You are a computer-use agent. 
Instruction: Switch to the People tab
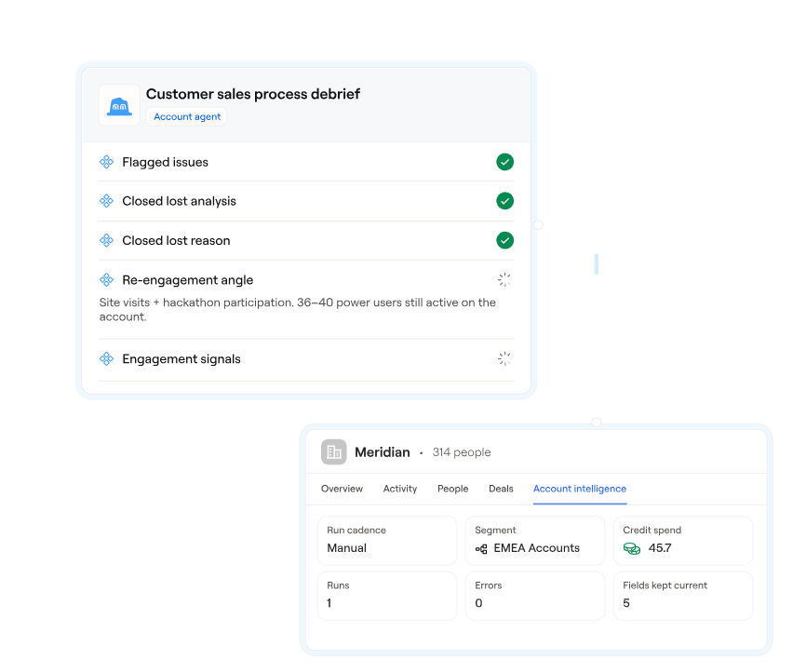tap(453, 489)
